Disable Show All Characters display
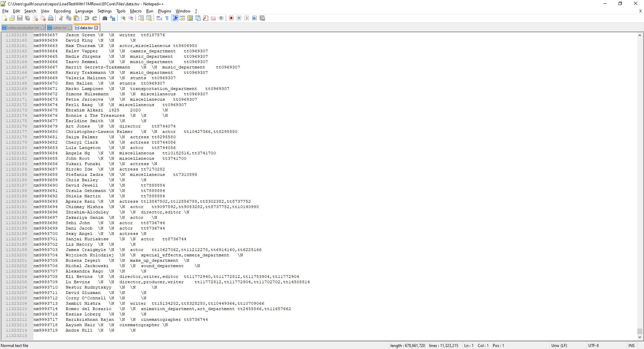This screenshot has height=349, width=644. pyautogui.click(x=167, y=18)
